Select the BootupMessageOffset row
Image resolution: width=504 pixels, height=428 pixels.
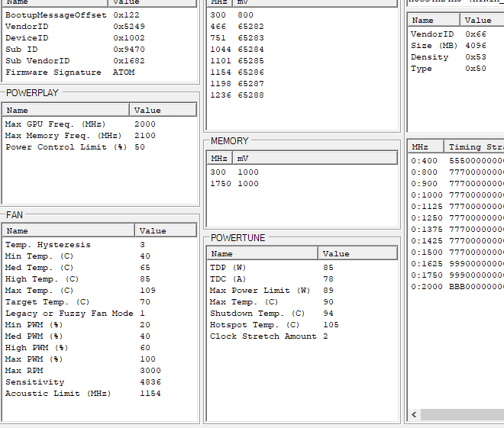[100, 15]
